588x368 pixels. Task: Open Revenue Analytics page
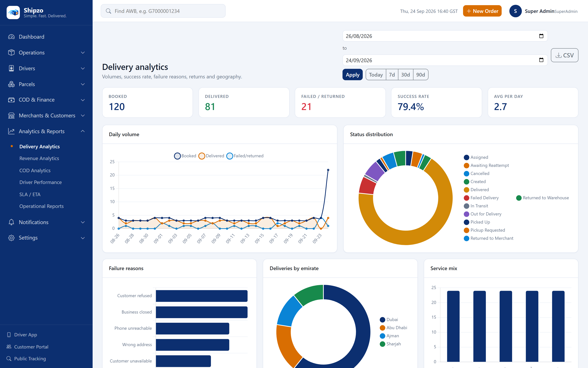(39, 158)
